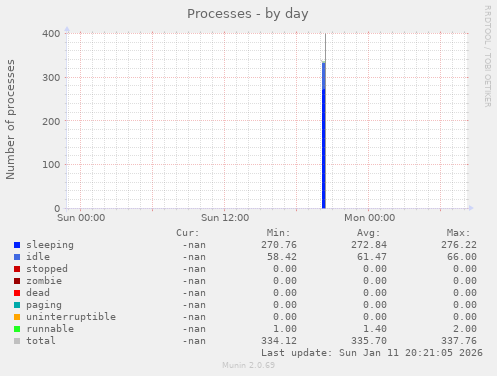Click the sleeping legend blue swatch

click(17, 245)
